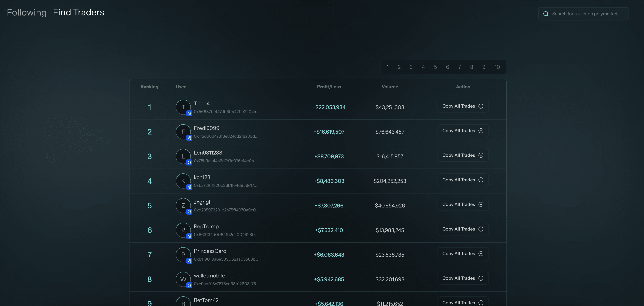Click Theo4's blue Polymarket badge icon
The image size is (644, 306).
pos(189,113)
